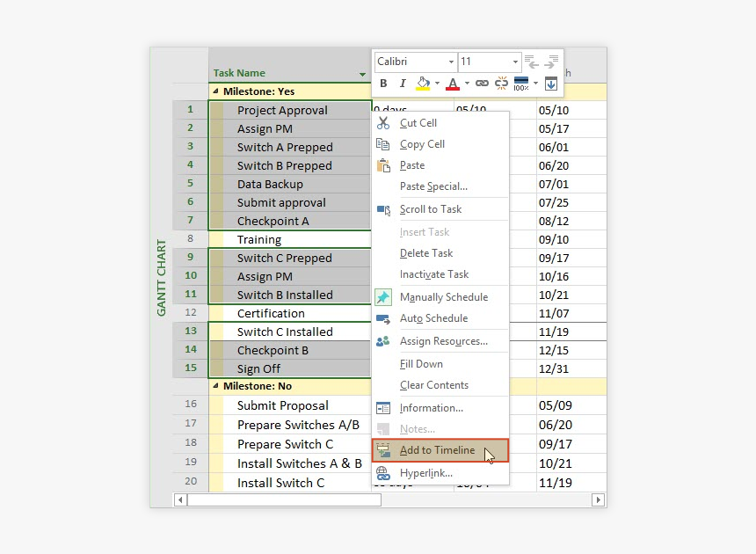Collapse the Milestone: Yes group
The height and width of the screenshot is (554, 756).
(215, 91)
